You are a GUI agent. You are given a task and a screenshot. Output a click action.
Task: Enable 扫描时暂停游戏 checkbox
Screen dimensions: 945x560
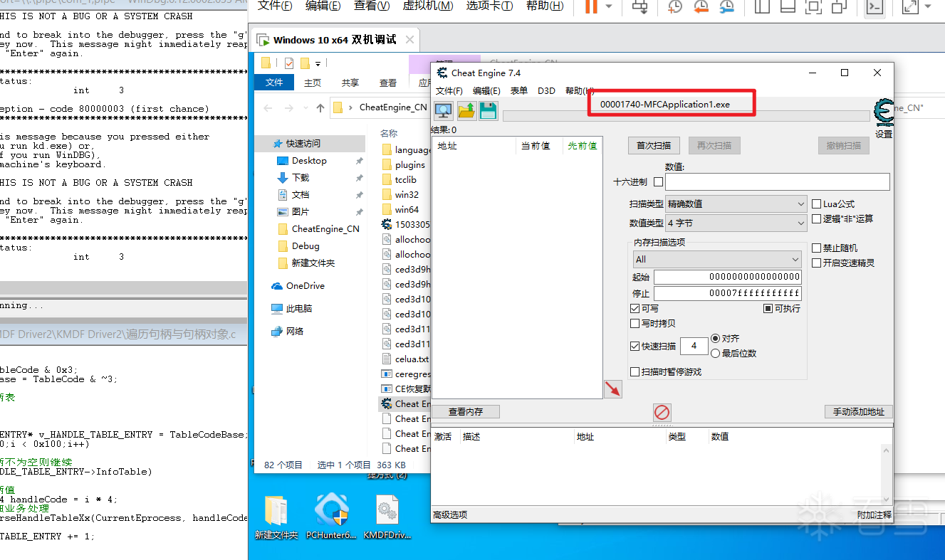click(635, 372)
